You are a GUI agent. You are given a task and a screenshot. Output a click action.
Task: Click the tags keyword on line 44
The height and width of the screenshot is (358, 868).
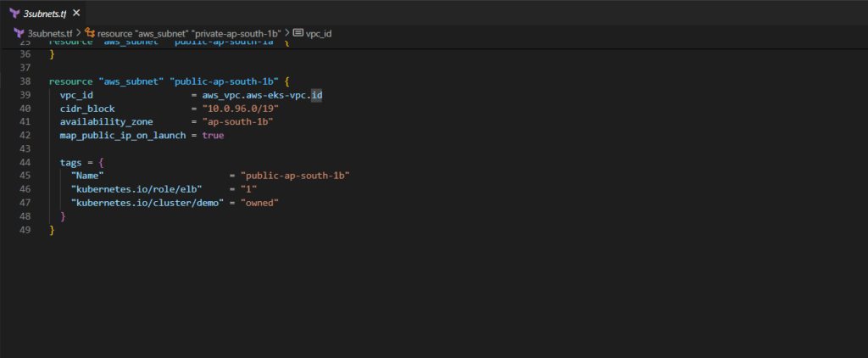(x=71, y=162)
